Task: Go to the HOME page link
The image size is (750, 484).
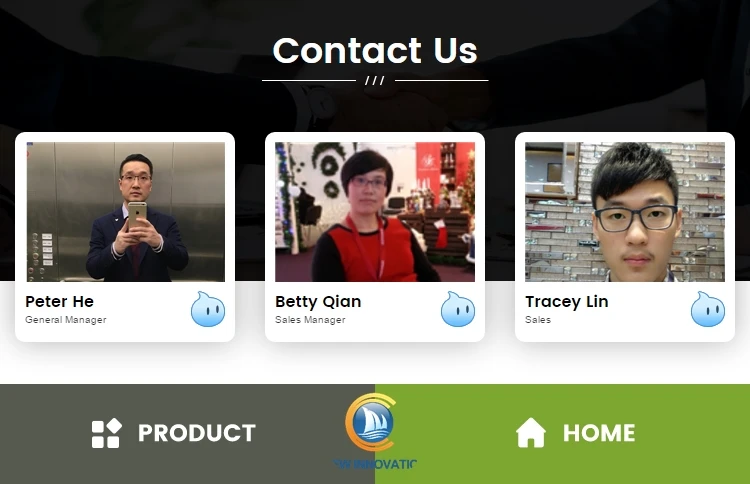Action: tap(599, 433)
